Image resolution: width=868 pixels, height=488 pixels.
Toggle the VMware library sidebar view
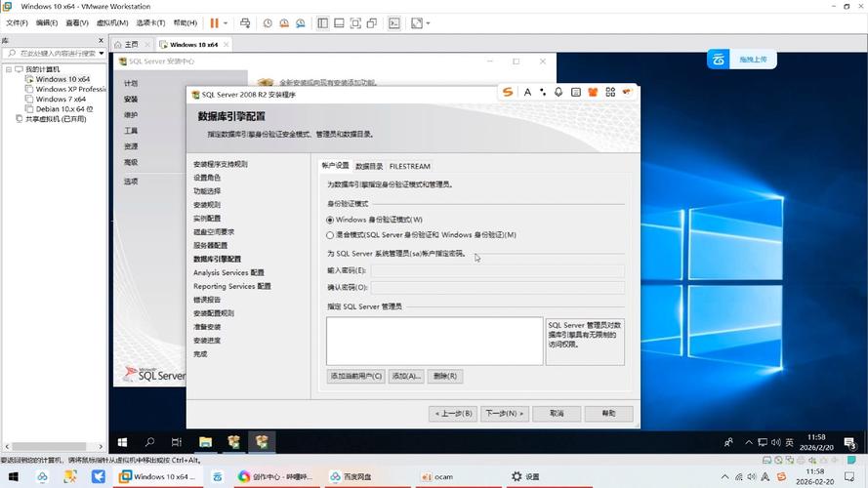[323, 23]
